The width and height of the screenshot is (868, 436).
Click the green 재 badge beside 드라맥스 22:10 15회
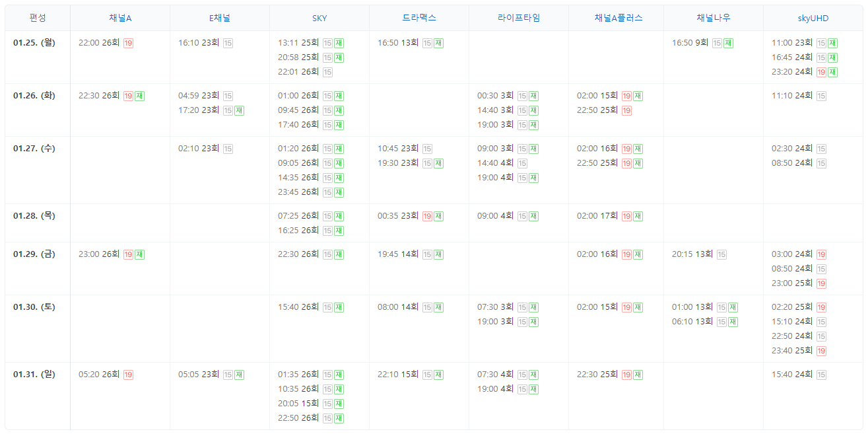(438, 375)
